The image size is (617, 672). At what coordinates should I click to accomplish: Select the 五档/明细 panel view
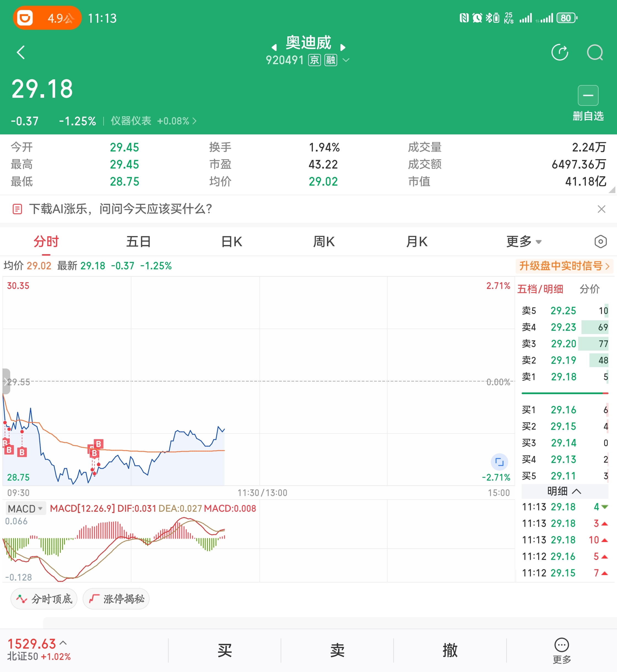pyautogui.click(x=540, y=289)
